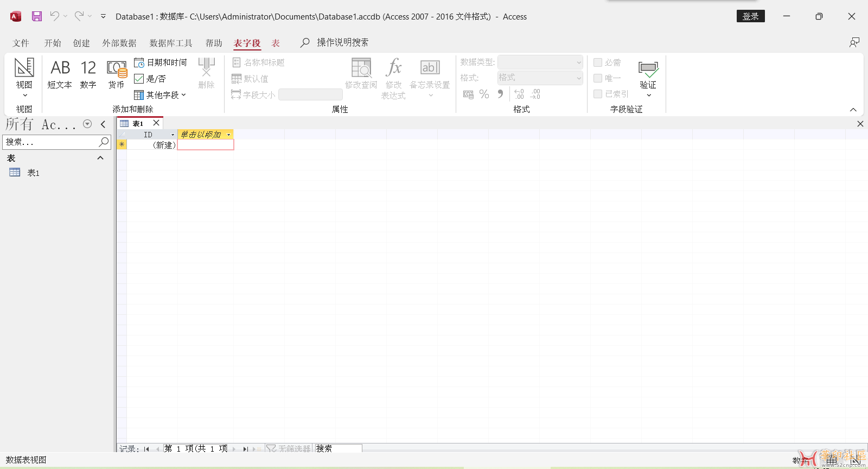Add a 数字 12 number field
Screen dimensions: 868x469
pyautogui.click(x=88, y=73)
